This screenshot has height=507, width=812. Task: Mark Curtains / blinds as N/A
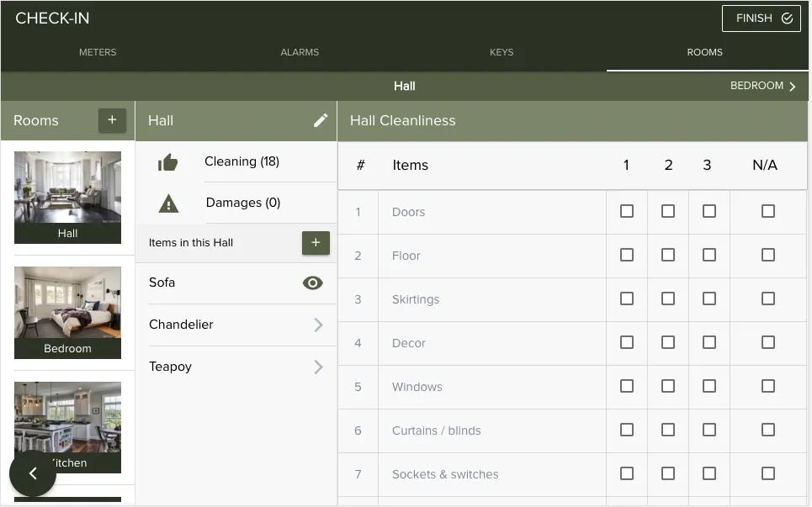pyautogui.click(x=768, y=430)
